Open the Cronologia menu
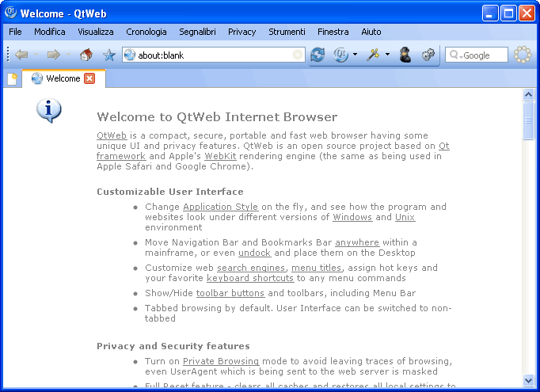 point(146,32)
